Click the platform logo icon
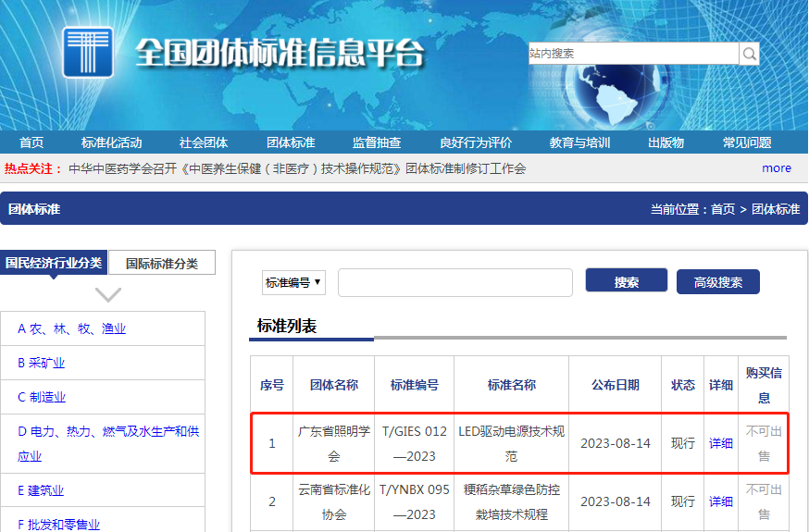Image resolution: width=809 pixels, height=532 pixels. click(88, 52)
